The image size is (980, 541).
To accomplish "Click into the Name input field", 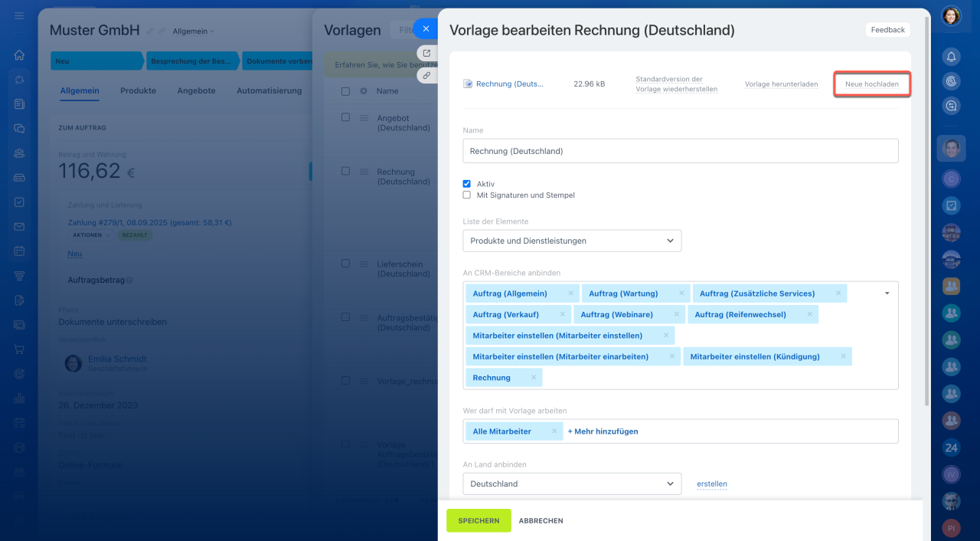I will (x=680, y=151).
